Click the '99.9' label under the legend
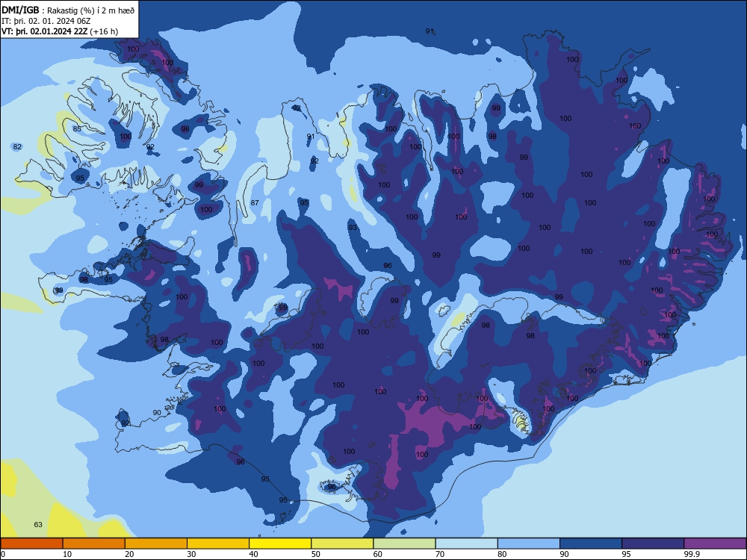The image size is (747, 560). (x=692, y=554)
